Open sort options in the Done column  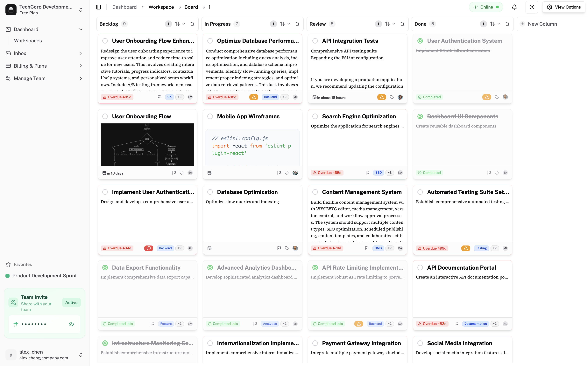(492, 24)
